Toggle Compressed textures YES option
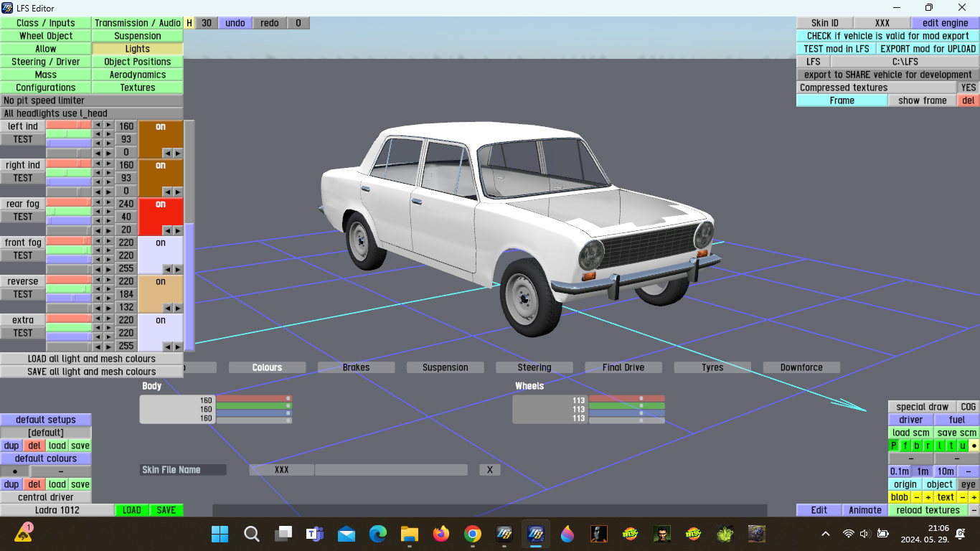Viewport: 980px width, 551px height. [x=969, y=88]
